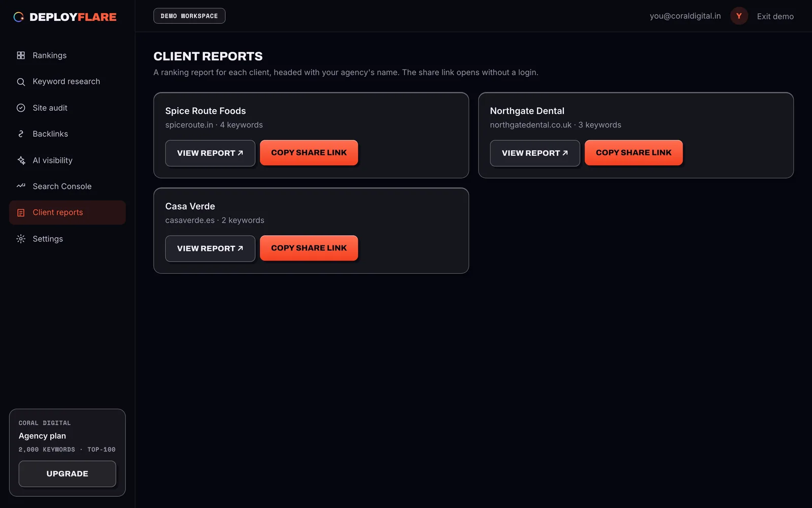Go to Keyword research

(x=67, y=82)
